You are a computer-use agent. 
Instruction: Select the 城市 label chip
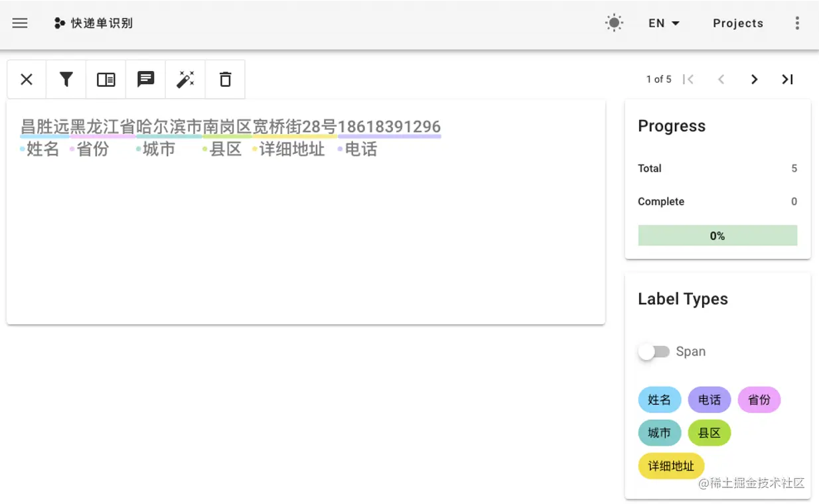(x=660, y=433)
